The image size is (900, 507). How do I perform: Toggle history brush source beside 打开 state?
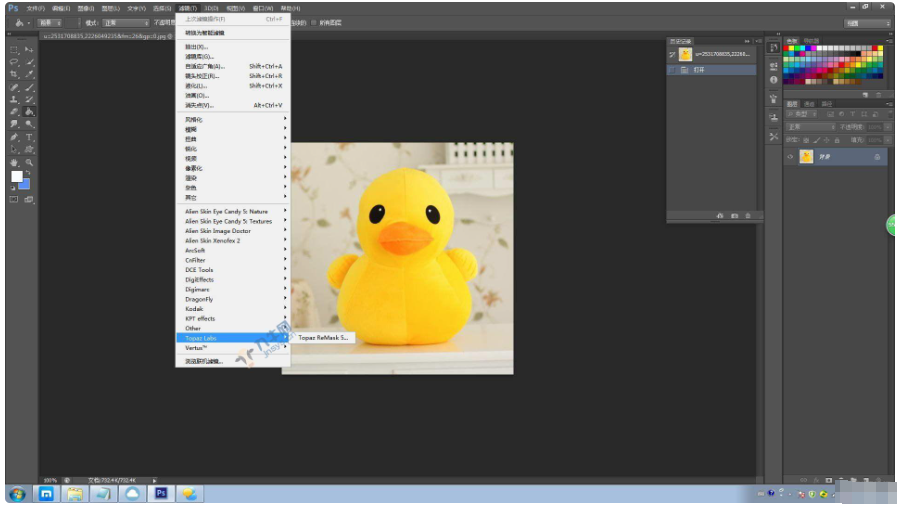pyautogui.click(x=673, y=70)
